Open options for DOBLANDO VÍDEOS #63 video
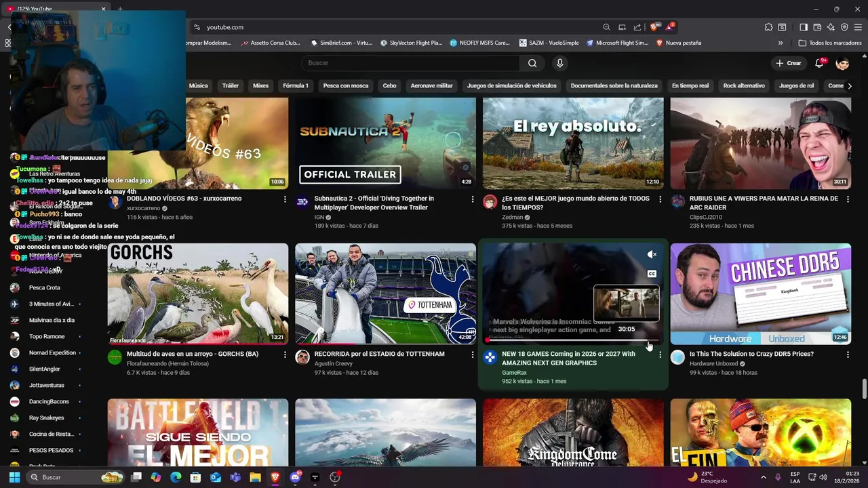This screenshot has width=868, height=488. (x=285, y=199)
